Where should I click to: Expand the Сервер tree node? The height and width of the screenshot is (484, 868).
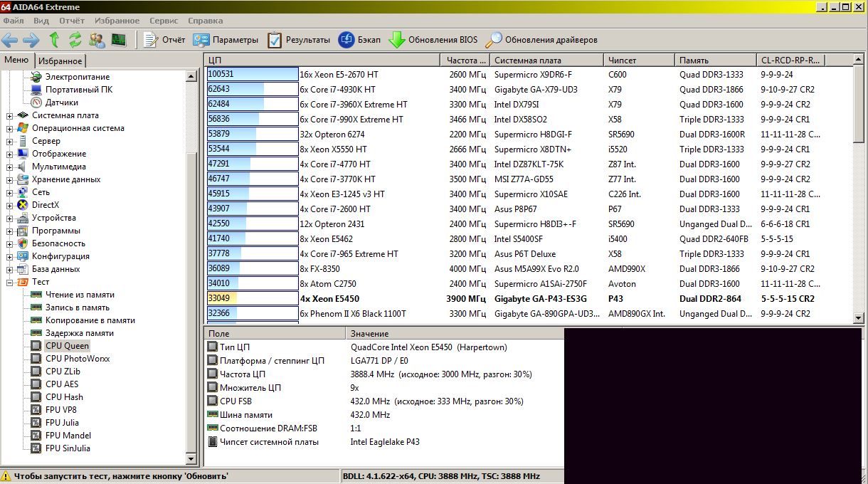coord(9,141)
